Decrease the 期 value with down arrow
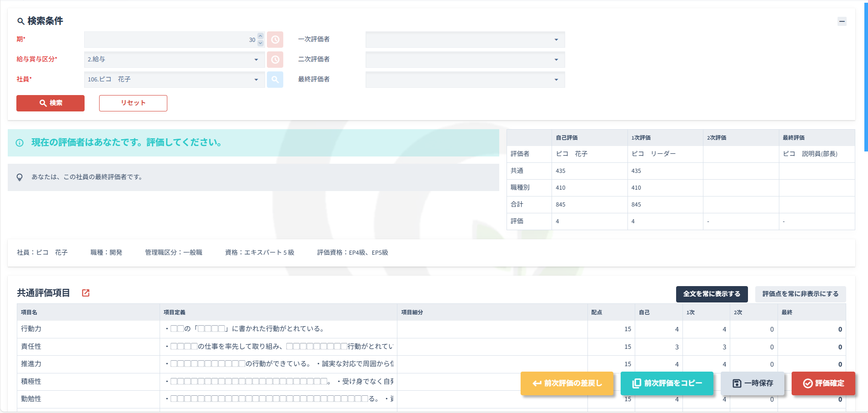Image resolution: width=868 pixels, height=413 pixels. [261, 43]
